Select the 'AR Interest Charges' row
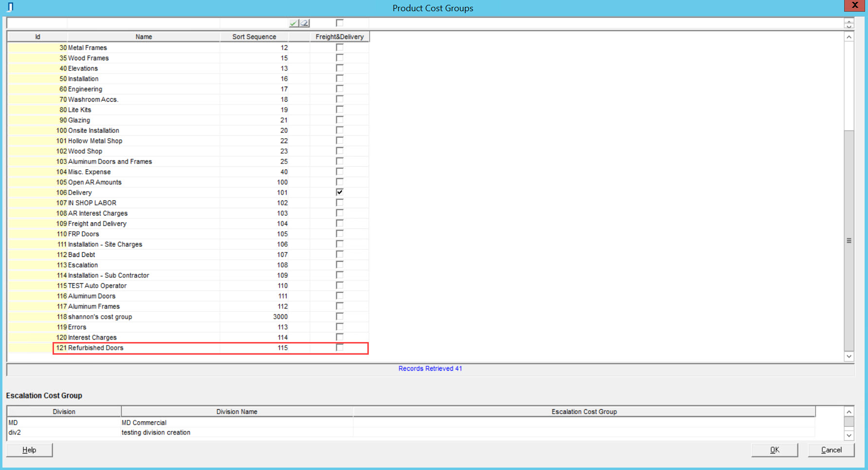868x470 pixels. click(x=188, y=213)
